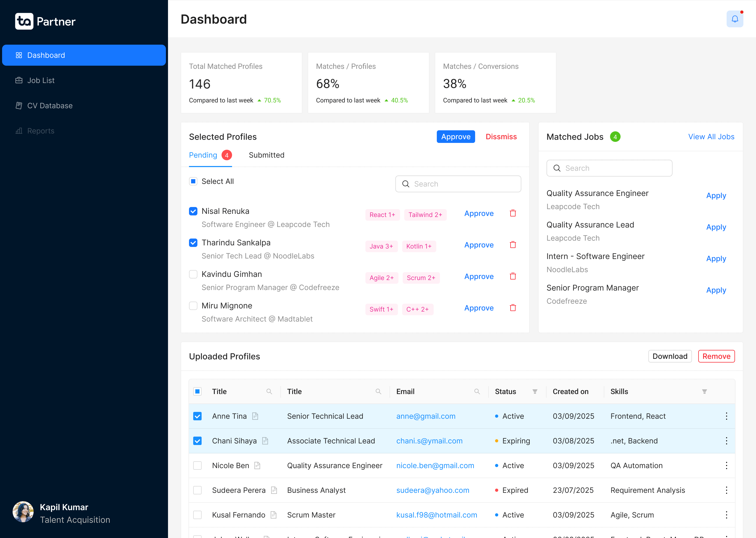Go to CV Database in sidebar
The height and width of the screenshot is (538, 756).
[x=50, y=106]
